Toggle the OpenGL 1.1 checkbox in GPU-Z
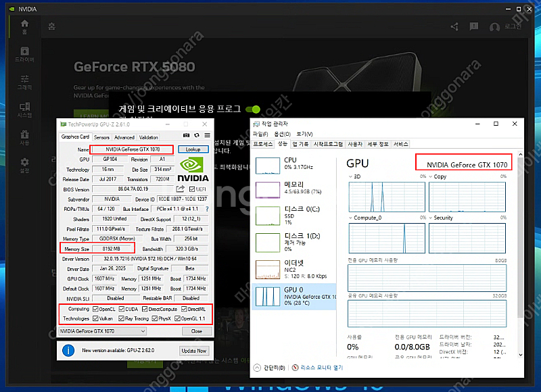The image size is (541, 392). pyautogui.click(x=177, y=318)
